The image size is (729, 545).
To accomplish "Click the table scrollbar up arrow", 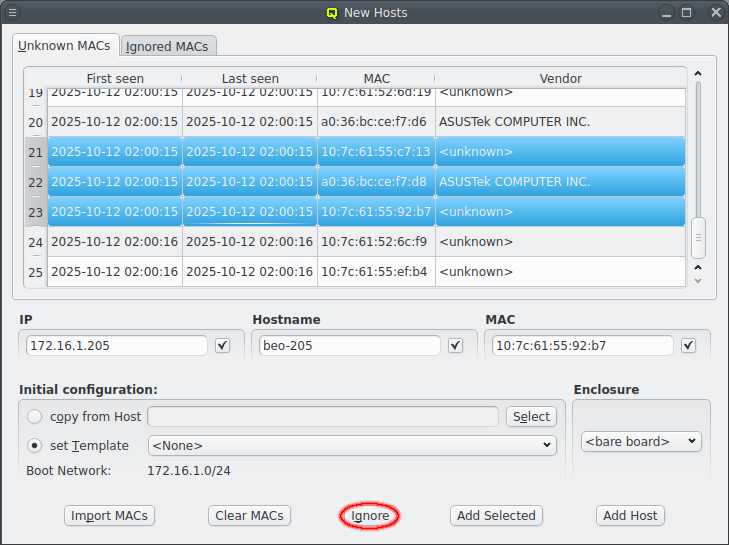I will (698, 74).
